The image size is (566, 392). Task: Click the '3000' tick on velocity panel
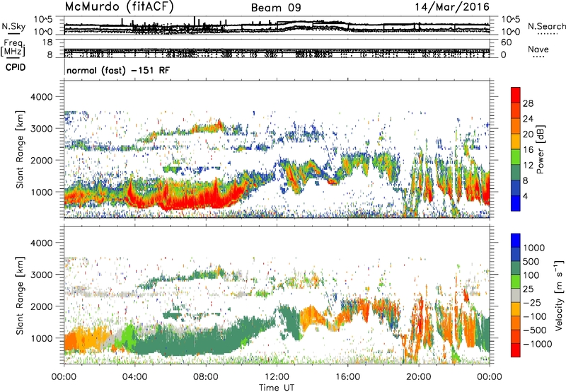(42, 275)
